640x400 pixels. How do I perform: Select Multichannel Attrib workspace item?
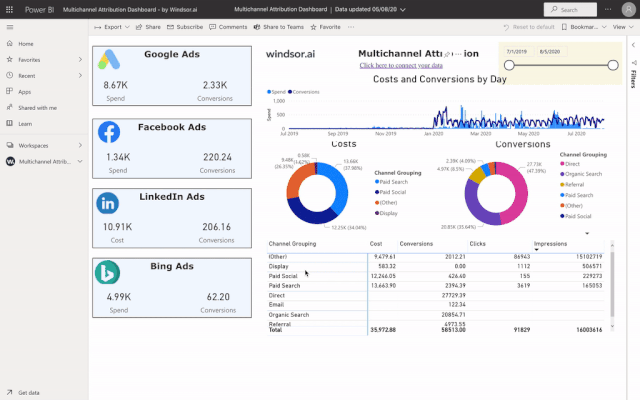44,162
